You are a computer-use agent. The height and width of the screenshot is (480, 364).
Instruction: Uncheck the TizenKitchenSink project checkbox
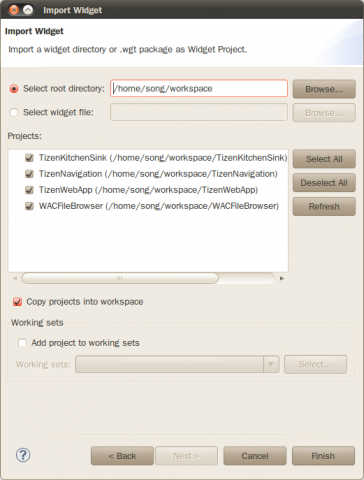[29, 158]
